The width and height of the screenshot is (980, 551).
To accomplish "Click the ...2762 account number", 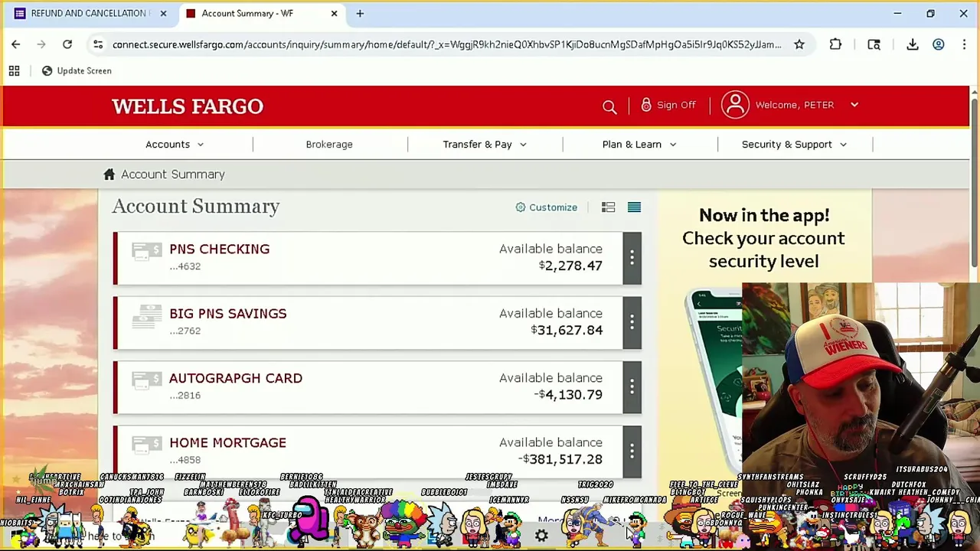I will click(185, 331).
